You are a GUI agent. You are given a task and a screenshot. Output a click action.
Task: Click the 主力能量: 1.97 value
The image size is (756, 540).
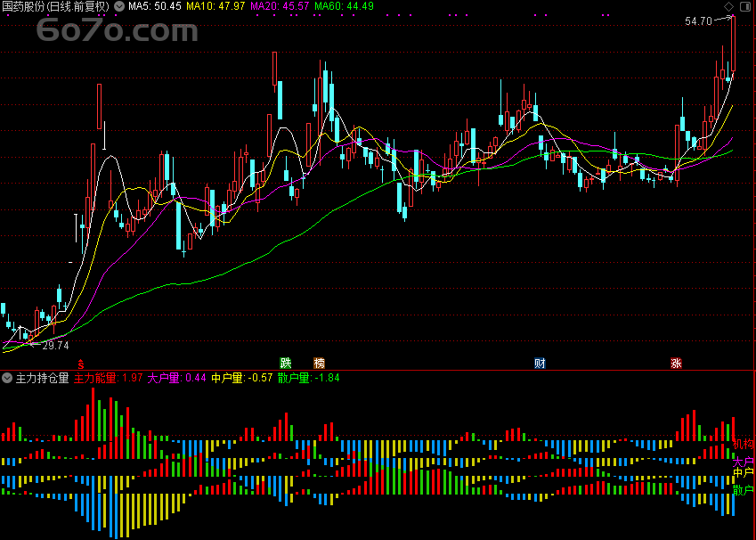pos(108,378)
